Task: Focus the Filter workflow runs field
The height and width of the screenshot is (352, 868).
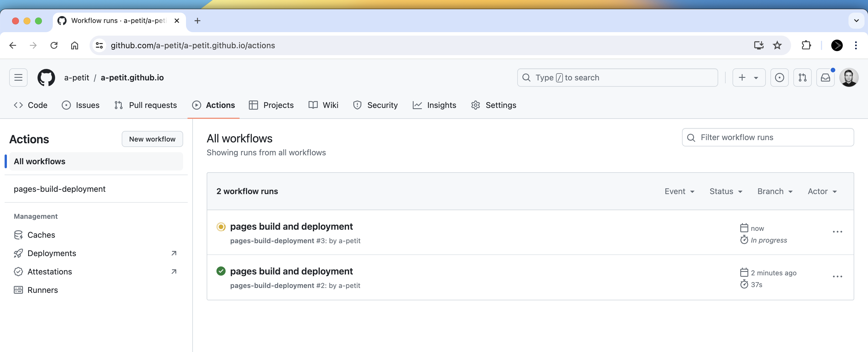Action: click(768, 137)
